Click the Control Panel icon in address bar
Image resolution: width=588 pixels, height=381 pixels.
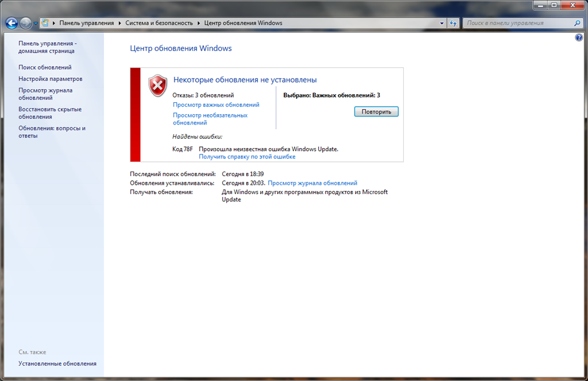45,23
